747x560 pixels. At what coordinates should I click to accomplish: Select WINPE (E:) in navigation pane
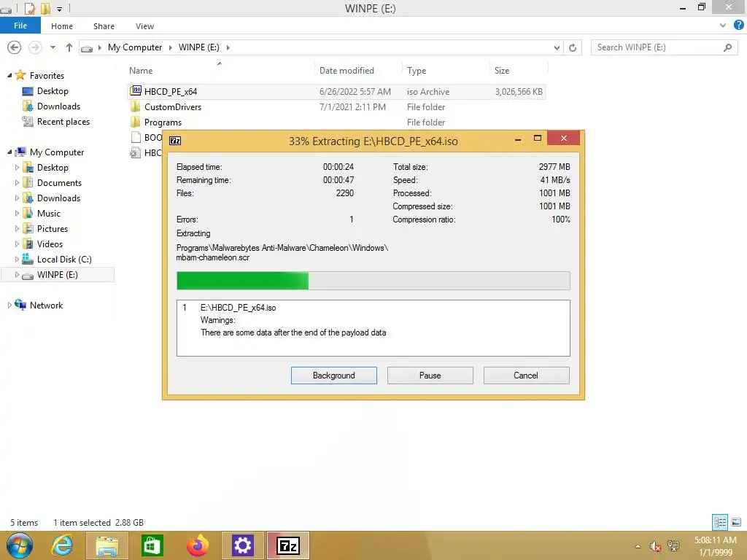(x=57, y=275)
